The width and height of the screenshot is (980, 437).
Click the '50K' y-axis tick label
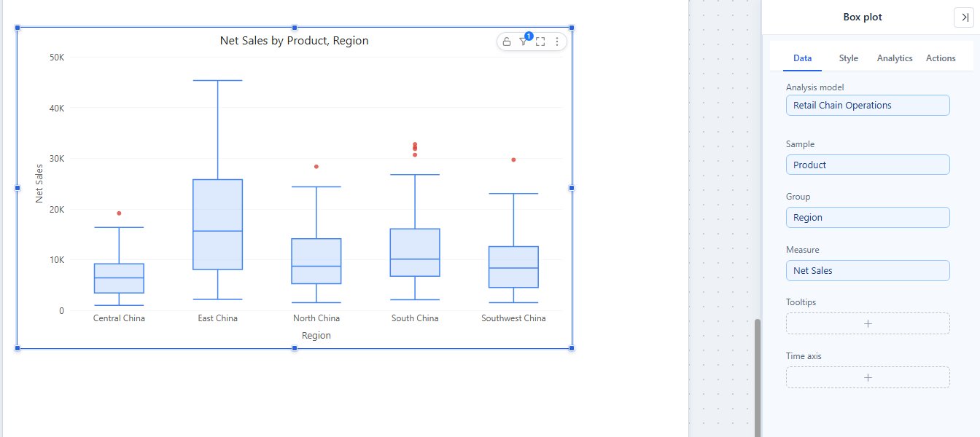pyautogui.click(x=56, y=57)
